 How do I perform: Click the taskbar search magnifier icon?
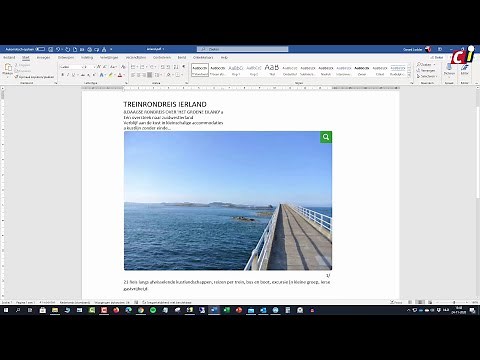point(18,310)
